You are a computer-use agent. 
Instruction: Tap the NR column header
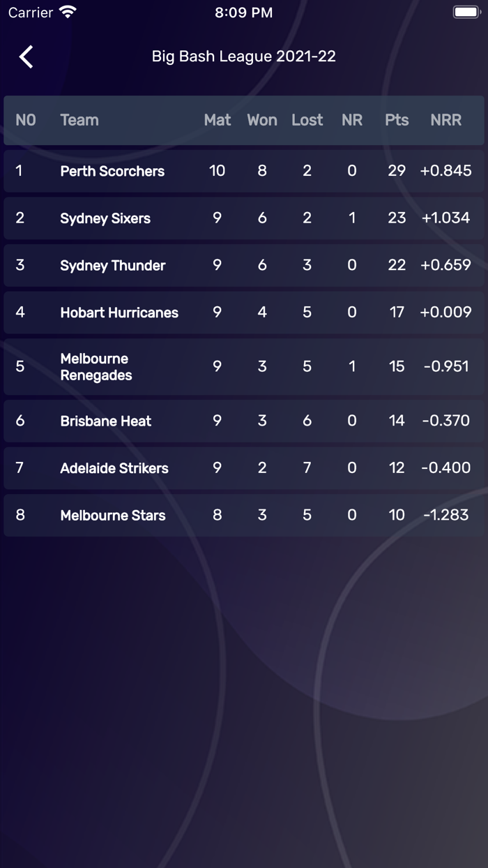coord(351,120)
